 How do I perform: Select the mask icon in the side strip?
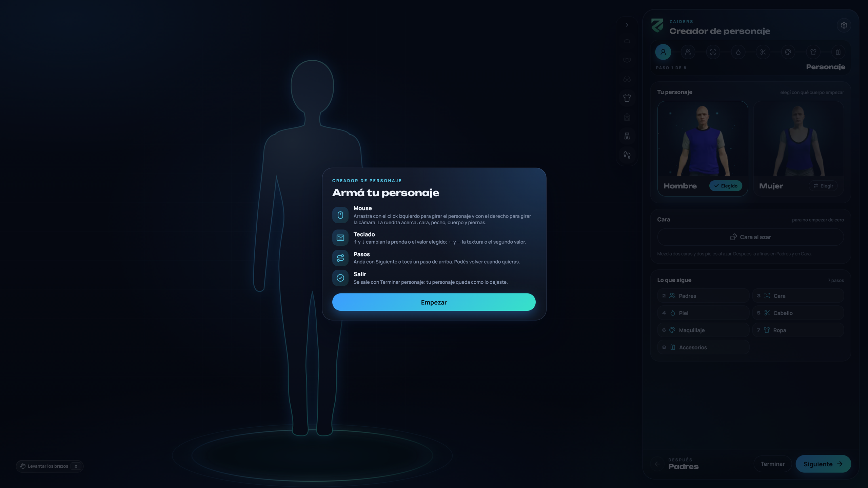[x=627, y=60]
